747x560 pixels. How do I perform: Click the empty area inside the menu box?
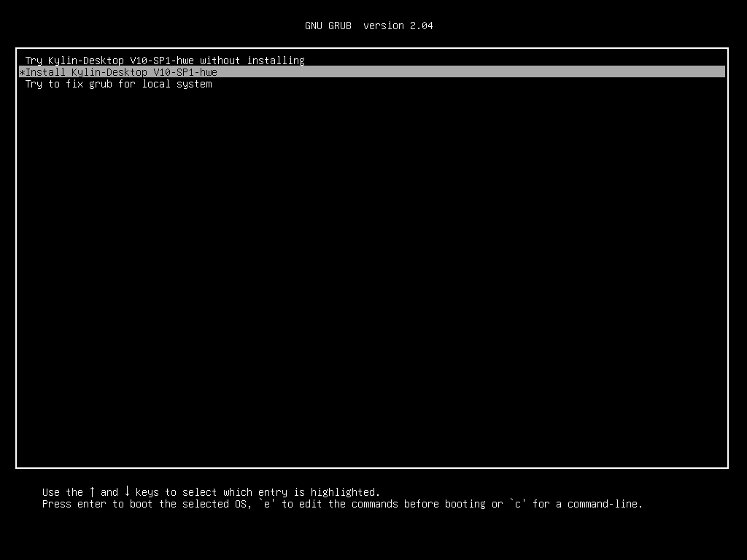[372, 277]
